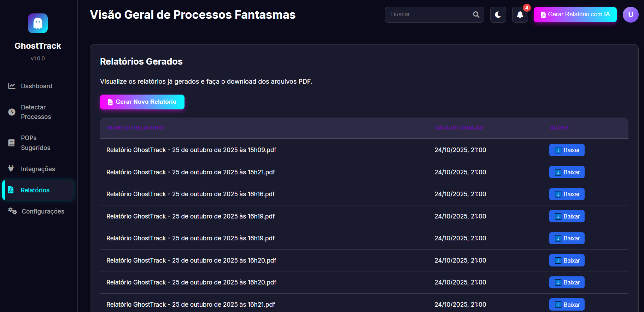Open Dashboard from the sidebar
Image resolution: width=644 pixels, height=312 pixels.
click(x=36, y=86)
